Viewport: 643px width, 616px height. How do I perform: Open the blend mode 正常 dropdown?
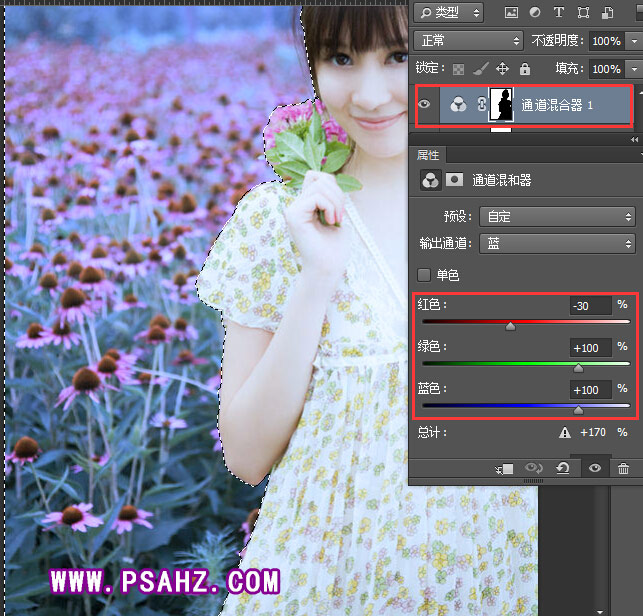click(x=468, y=41)
